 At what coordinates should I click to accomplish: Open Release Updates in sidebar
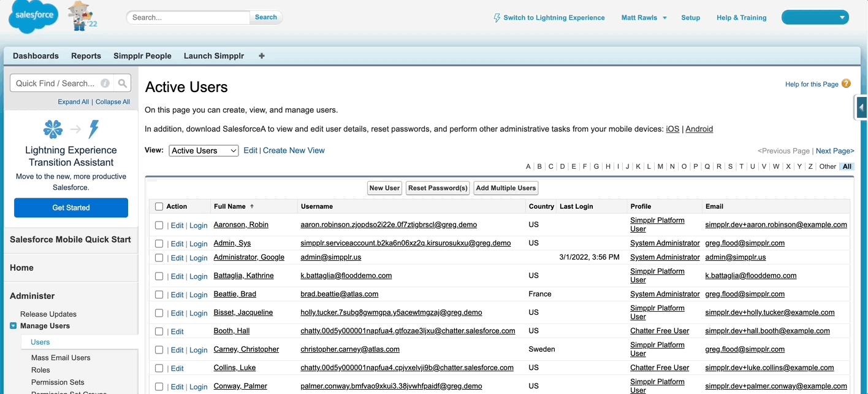pos(48,314)
